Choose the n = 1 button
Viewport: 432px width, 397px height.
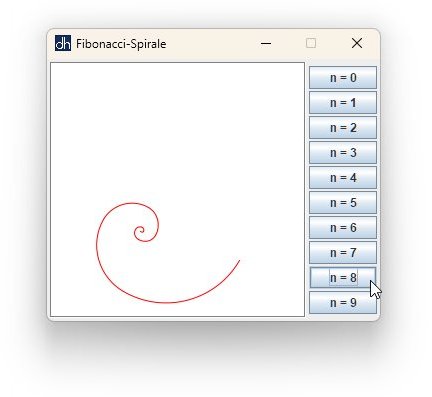coord(343,103)
